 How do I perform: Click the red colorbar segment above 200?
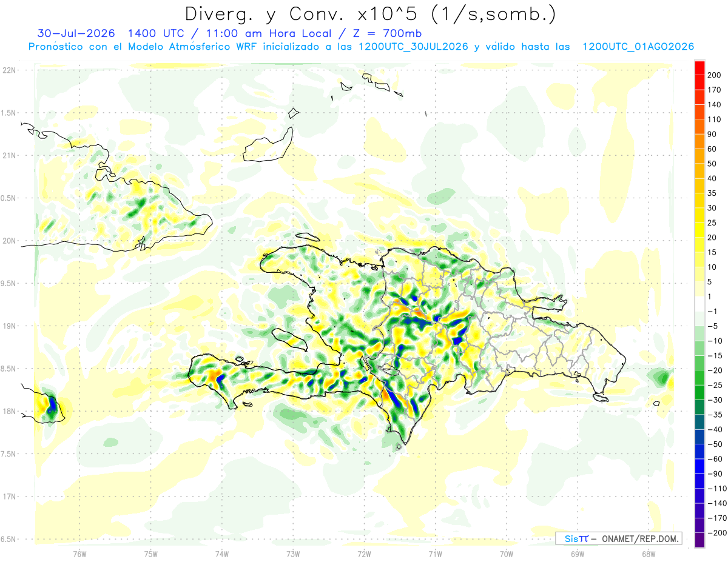pyautogui.click(x=699, y=67)
